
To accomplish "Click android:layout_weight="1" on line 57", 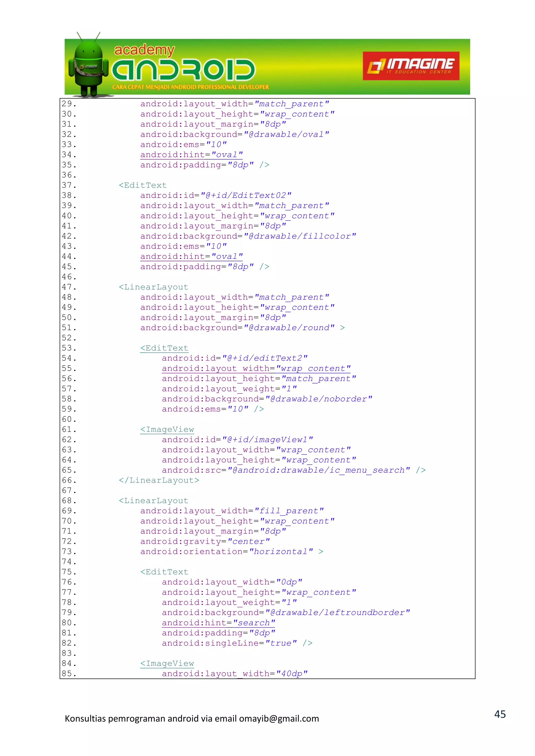I will pos(229,389).
